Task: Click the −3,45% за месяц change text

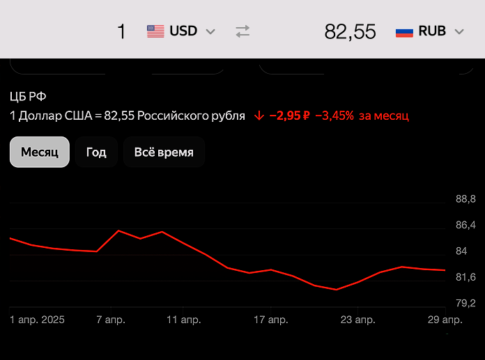Action: click(x=362, y=116)
